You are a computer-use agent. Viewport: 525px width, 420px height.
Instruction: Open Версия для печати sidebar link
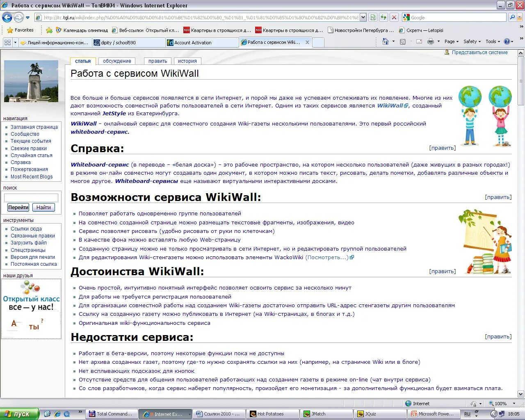[33, 257]
